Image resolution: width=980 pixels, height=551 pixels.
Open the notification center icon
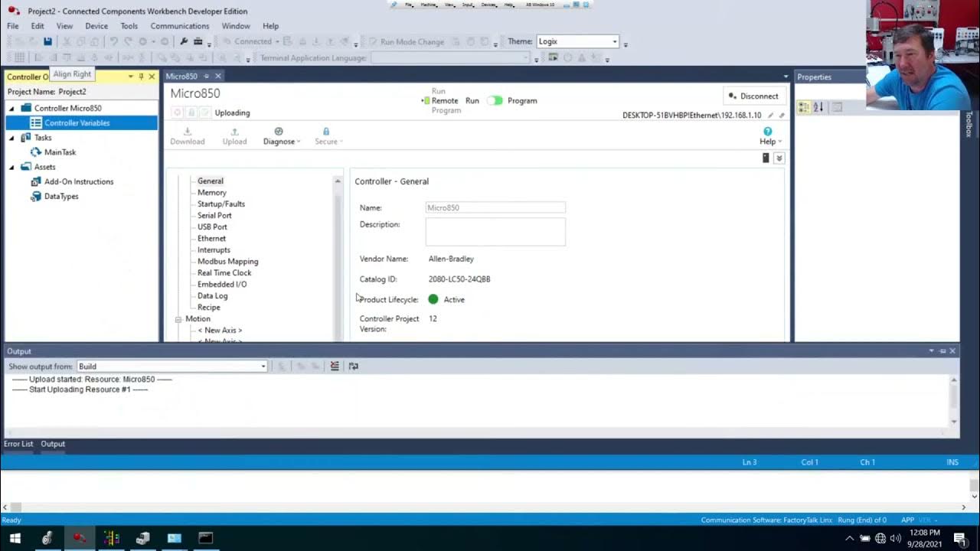(x=960, y=538)
